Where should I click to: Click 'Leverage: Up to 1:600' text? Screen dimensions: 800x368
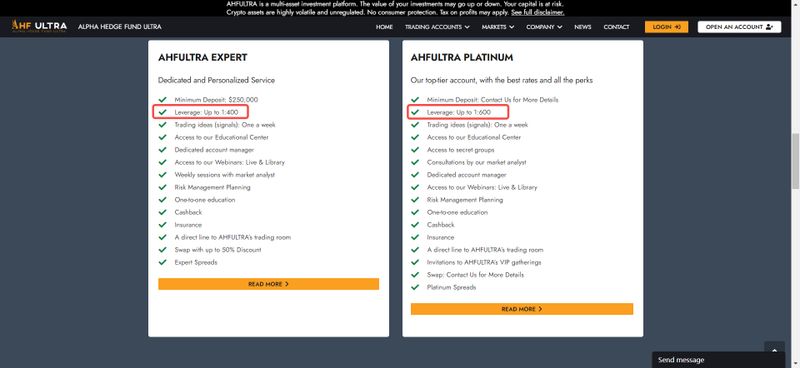click(459, 112)
